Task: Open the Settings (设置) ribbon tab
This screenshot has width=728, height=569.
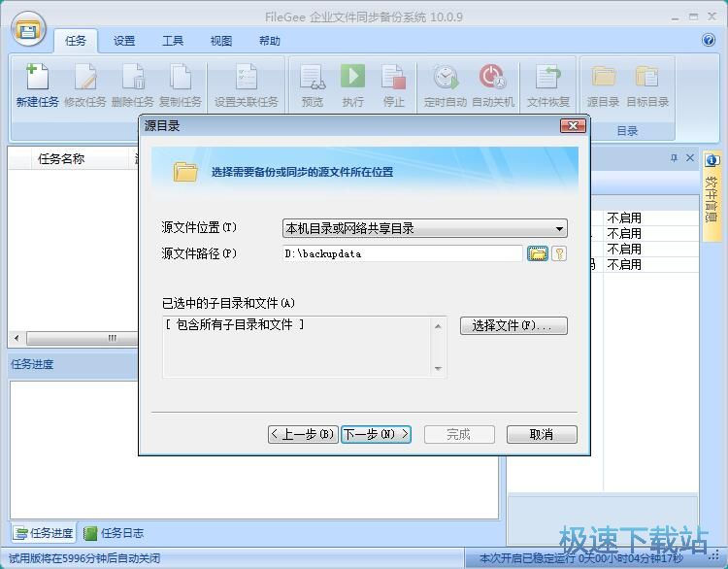Action: (x=124, y=41)
